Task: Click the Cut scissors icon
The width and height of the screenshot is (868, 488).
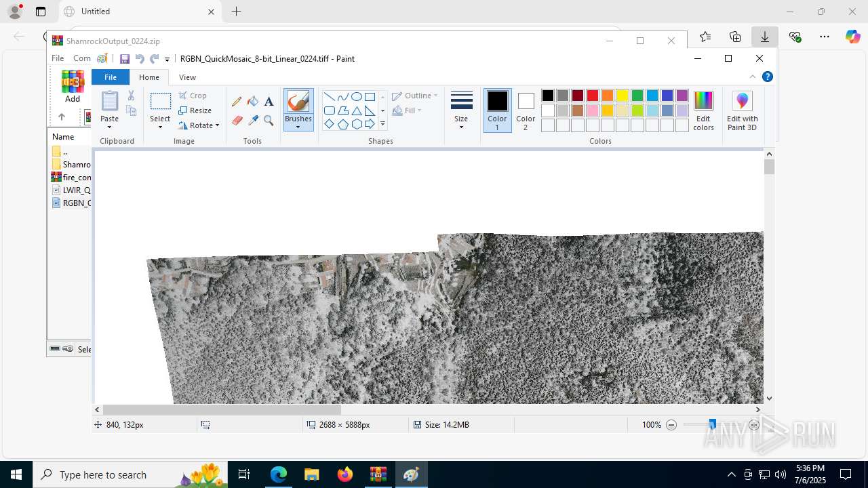Action: [x=132, y=96]
